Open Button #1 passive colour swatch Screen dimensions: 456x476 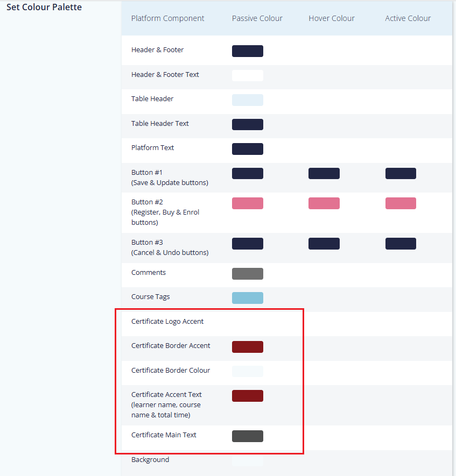[x=248, y=173]
